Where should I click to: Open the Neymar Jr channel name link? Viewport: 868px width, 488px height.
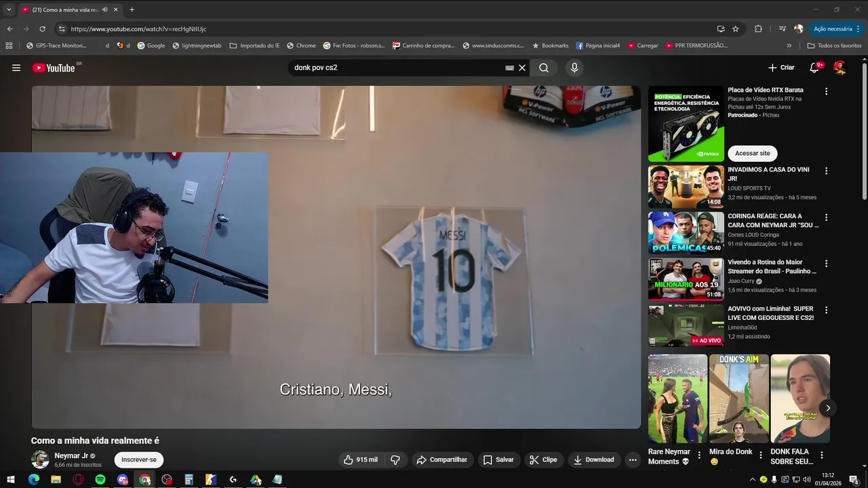[x=71, y=456]
